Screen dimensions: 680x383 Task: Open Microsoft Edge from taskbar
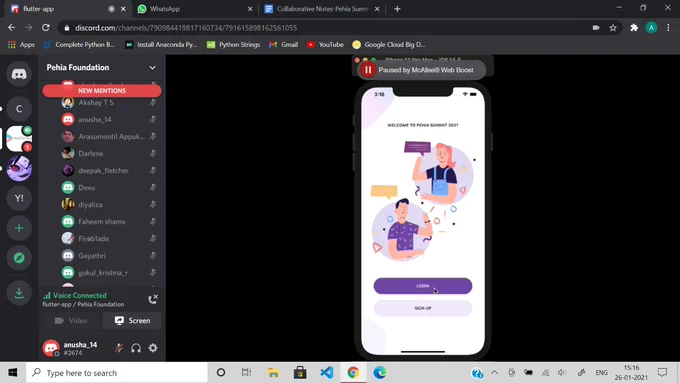tap(379, 373)
